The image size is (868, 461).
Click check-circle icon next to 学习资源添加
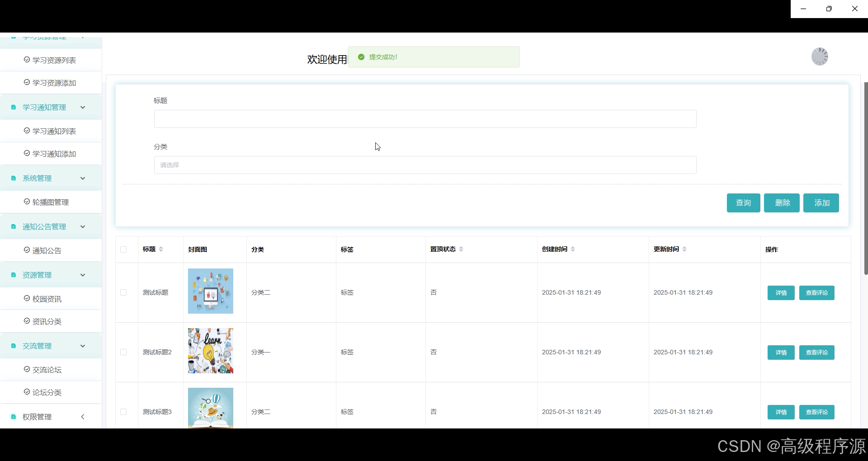[27, 82]
